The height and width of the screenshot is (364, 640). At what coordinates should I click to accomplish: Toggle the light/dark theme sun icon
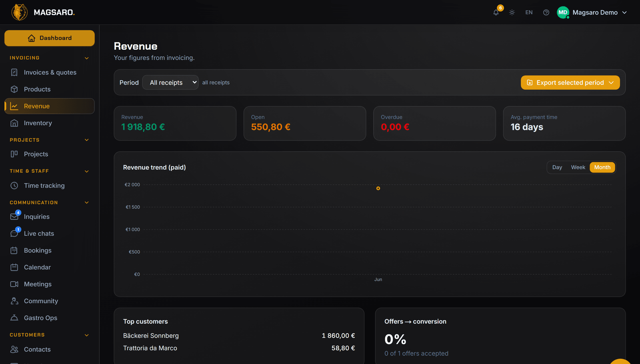pos(512,12)
